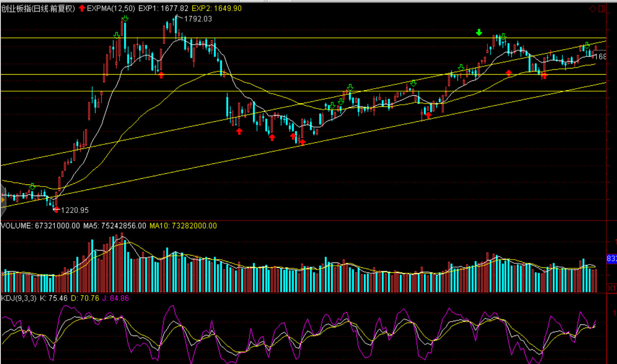The width and height of the screenshot is (617, 364).
Task: Click the red up-arrow on lower trendline
Action: [x=302, y=142]
